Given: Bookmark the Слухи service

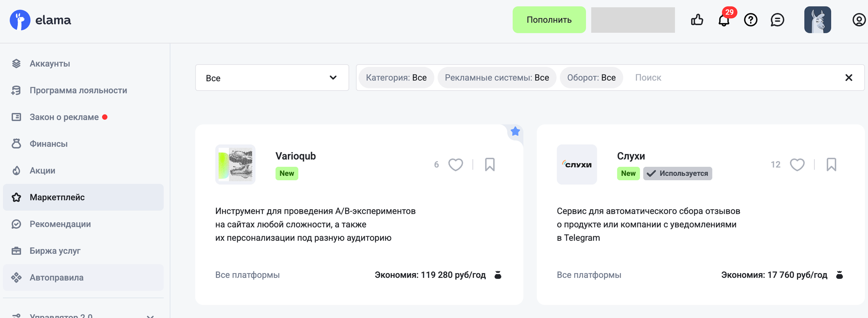Looking at the screenshot, I should (x=831, y=165).
